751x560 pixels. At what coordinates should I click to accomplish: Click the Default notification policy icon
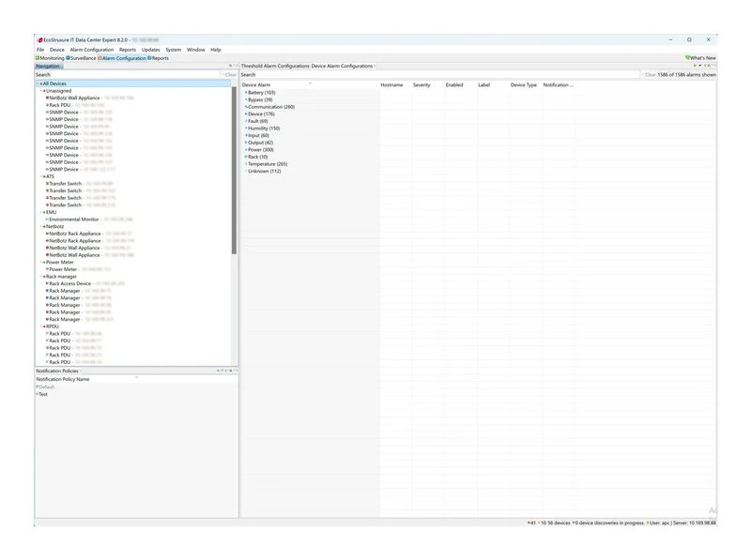point(38,386)
